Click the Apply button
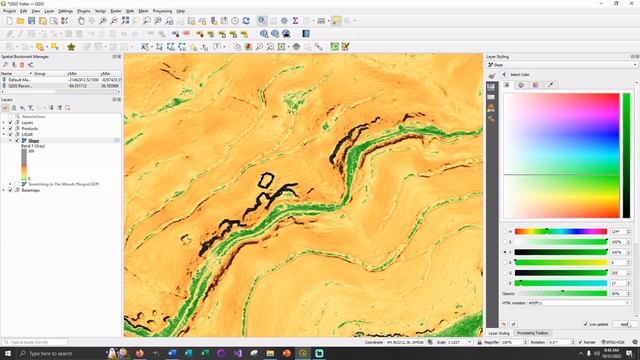This screenshot has height=360, width=640. (x=624, y=324)
